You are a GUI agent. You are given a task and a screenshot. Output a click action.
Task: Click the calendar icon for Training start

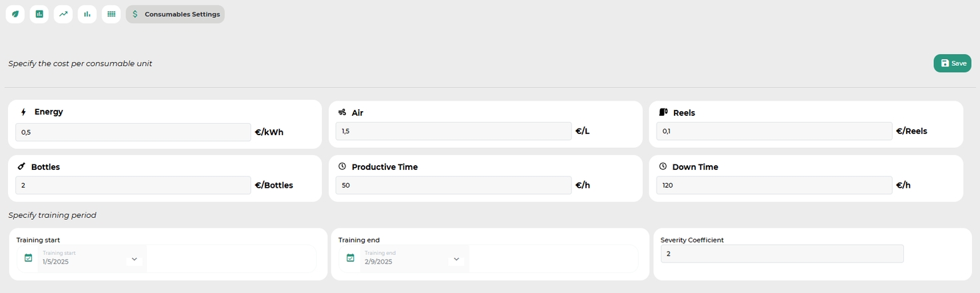point(28,258)
